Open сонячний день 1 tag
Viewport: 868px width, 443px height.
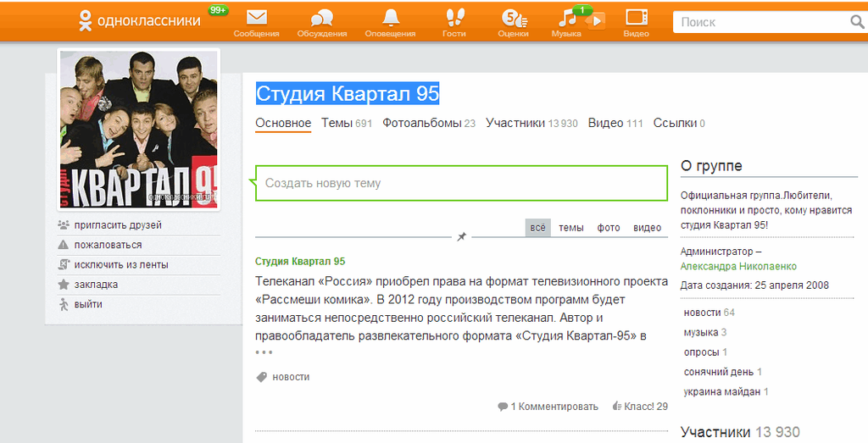pyautogui.click(x=723, y=372)
